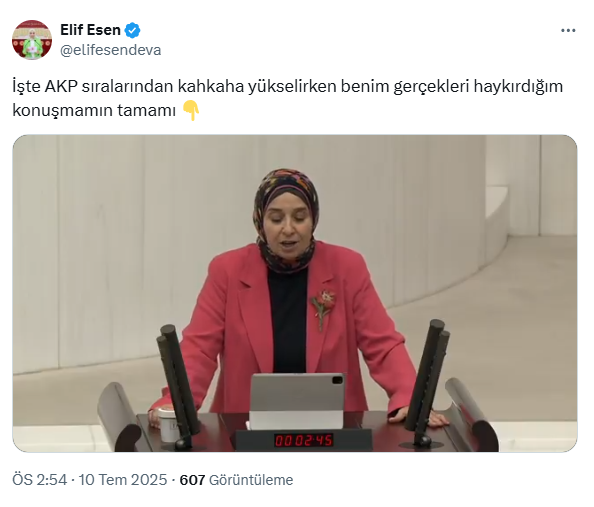Play the embedded parliament speech video

click(x=295, y=293)
